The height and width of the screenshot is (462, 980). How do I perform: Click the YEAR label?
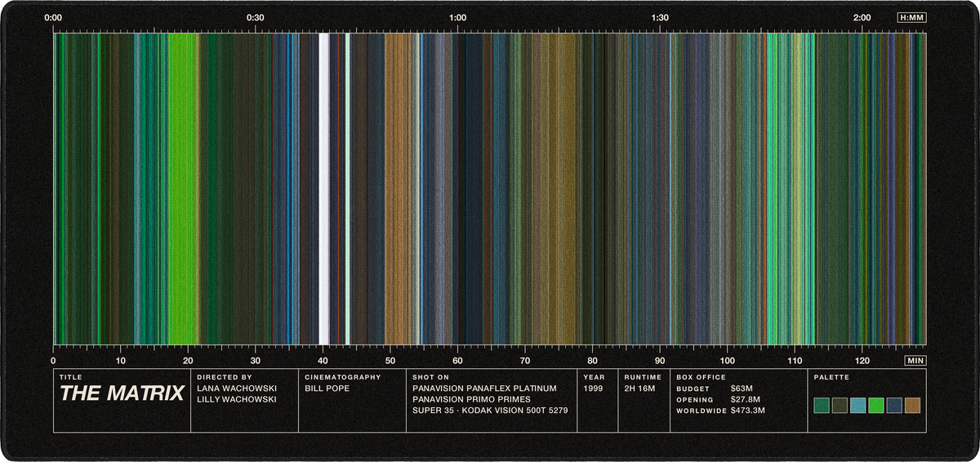(594, 377)
